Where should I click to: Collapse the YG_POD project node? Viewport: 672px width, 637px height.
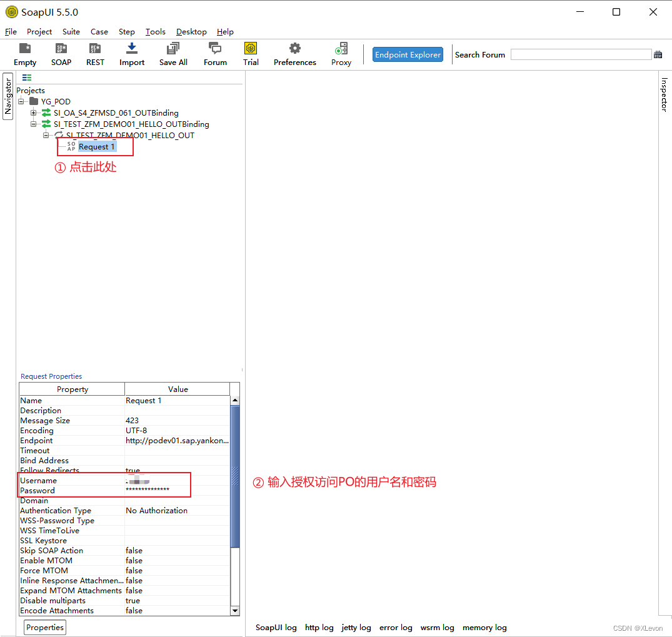click(21, 101)
